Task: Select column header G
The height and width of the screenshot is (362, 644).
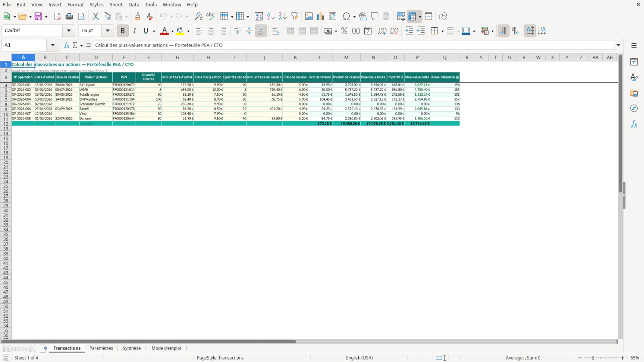Action: [x=178, y=58]
